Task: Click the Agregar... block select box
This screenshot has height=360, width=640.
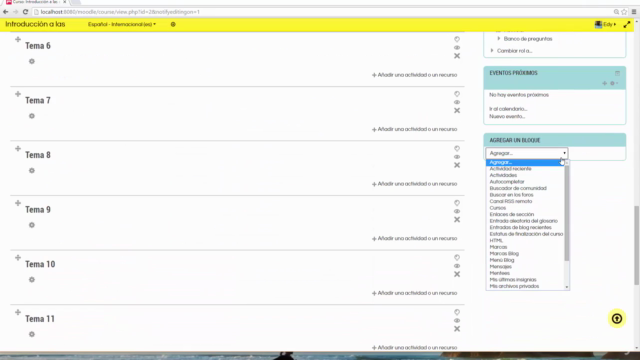Action: (527, 153)
